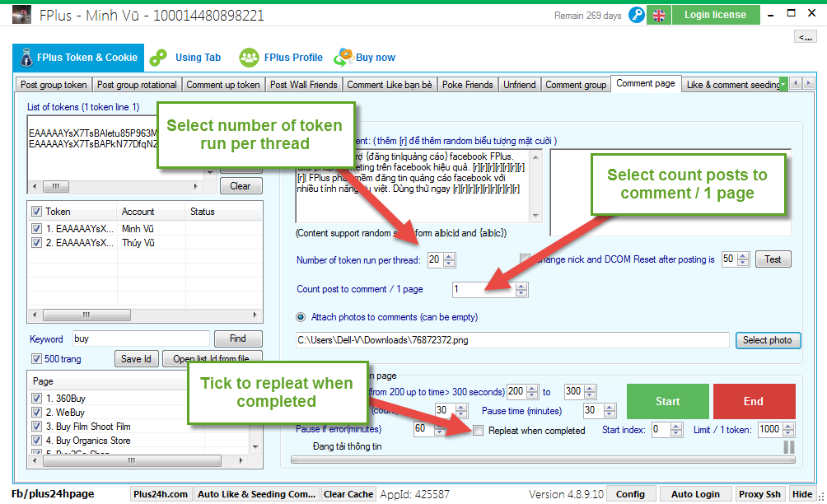Screen dimensions: 827x504
Task: Switch to Post group token tab
Action: [x=54, y=85]
